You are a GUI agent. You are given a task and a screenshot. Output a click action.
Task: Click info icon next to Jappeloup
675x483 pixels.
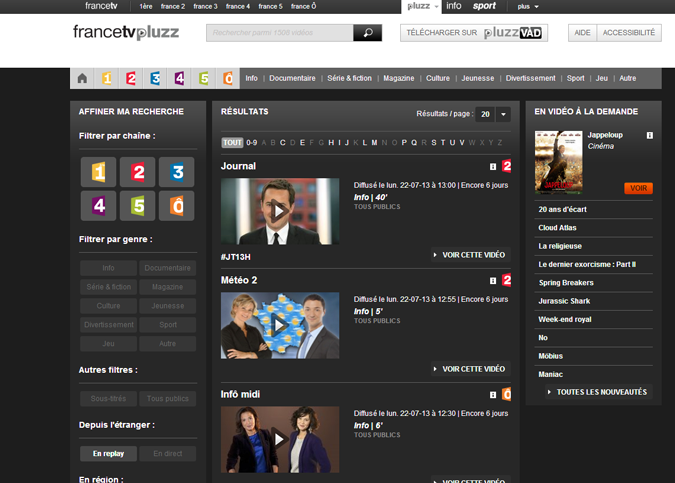pos(650,135)
